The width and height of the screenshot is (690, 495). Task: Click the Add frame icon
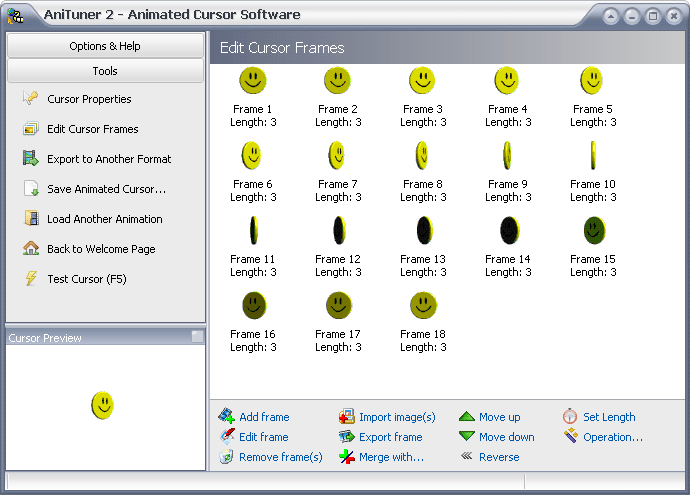coord(227,417)
